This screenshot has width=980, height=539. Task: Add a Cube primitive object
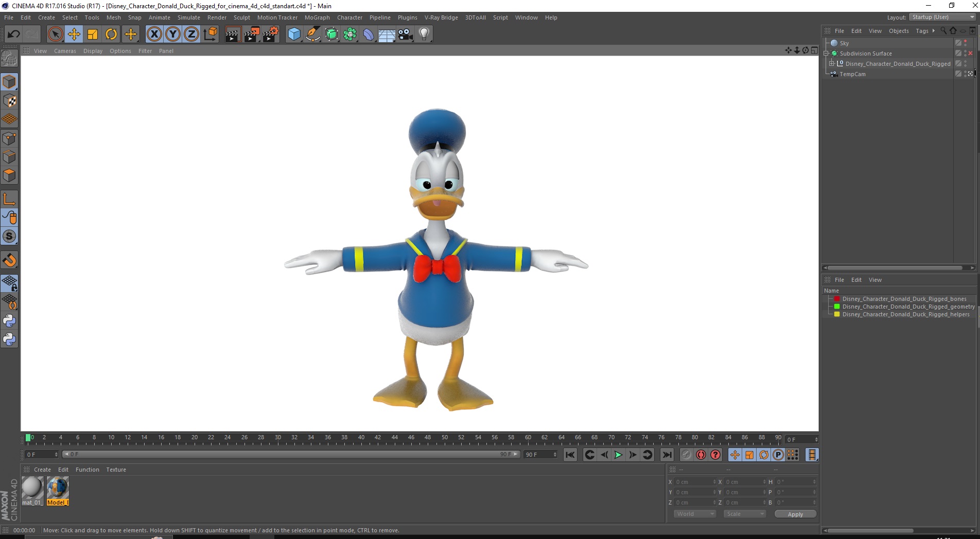(294, 34)
